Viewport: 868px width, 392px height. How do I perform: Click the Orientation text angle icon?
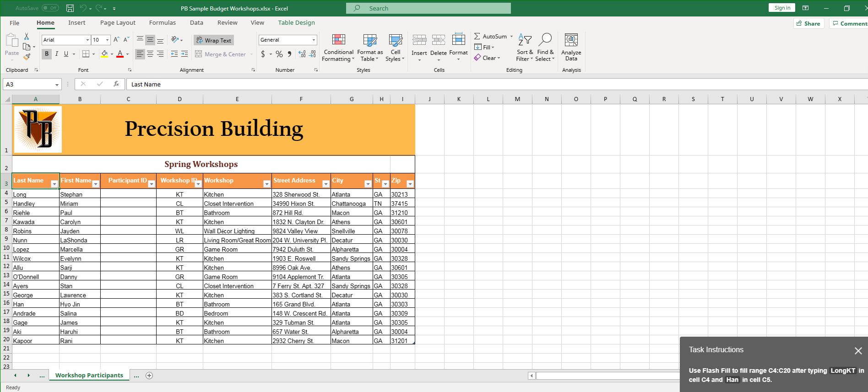[x=175, y=40]
